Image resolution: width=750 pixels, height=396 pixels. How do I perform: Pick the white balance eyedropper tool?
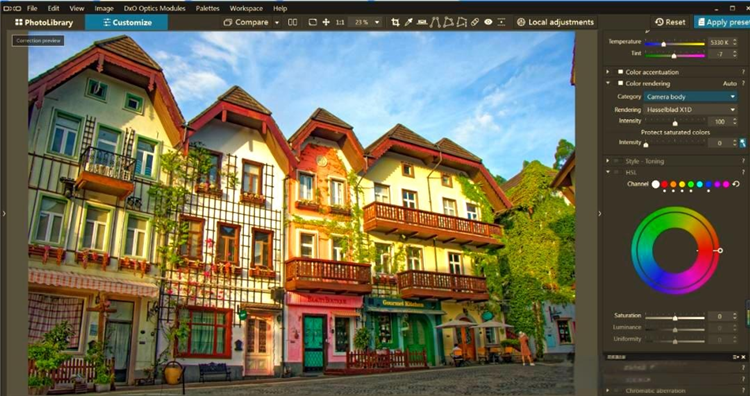click(408, 22)
